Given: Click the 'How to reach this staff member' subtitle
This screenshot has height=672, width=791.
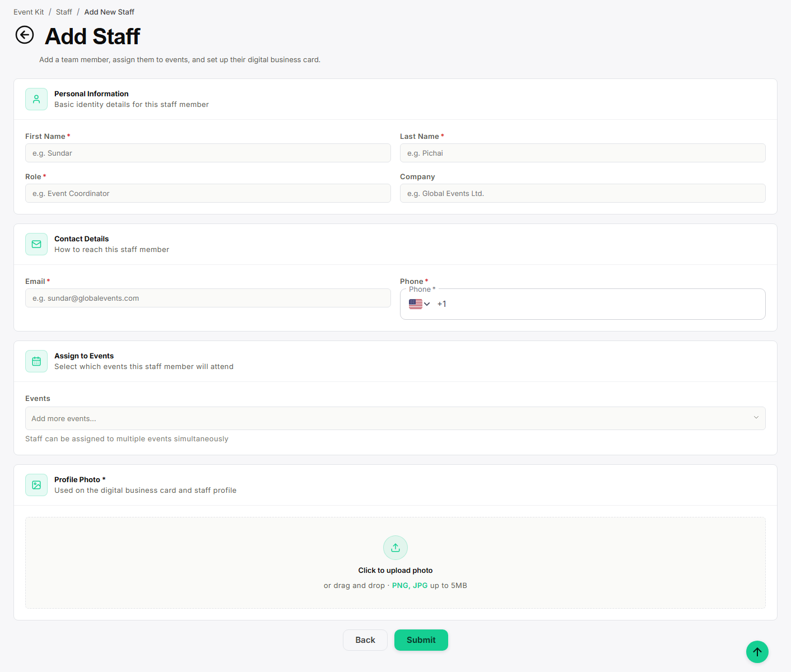Looking at the screenshot, I should pyautogui.click(x=111, y=250).
